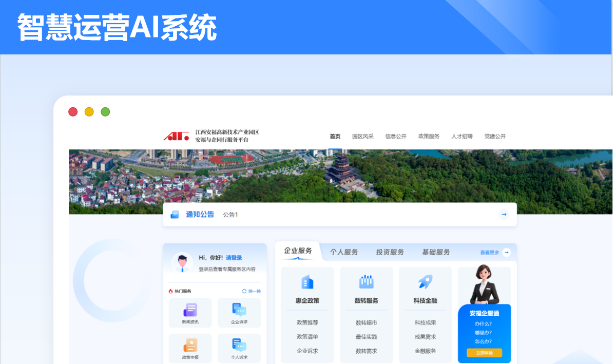This screenshot has width=613, height=364.
Task: Click the 通知公告 document icon
Action: 175,214
